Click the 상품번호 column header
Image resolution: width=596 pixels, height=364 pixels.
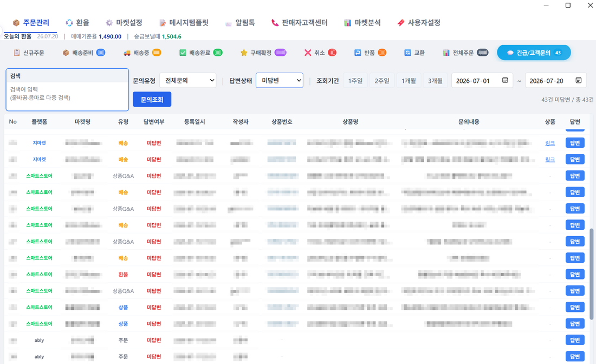tap(282, 121)
